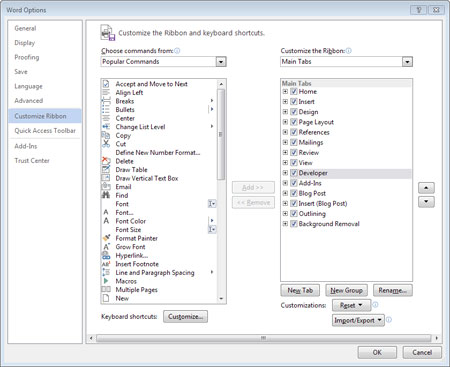This screenshot has width=450, height=367.
Task: Click the Draw Table icon
Action: pos(106,169)
